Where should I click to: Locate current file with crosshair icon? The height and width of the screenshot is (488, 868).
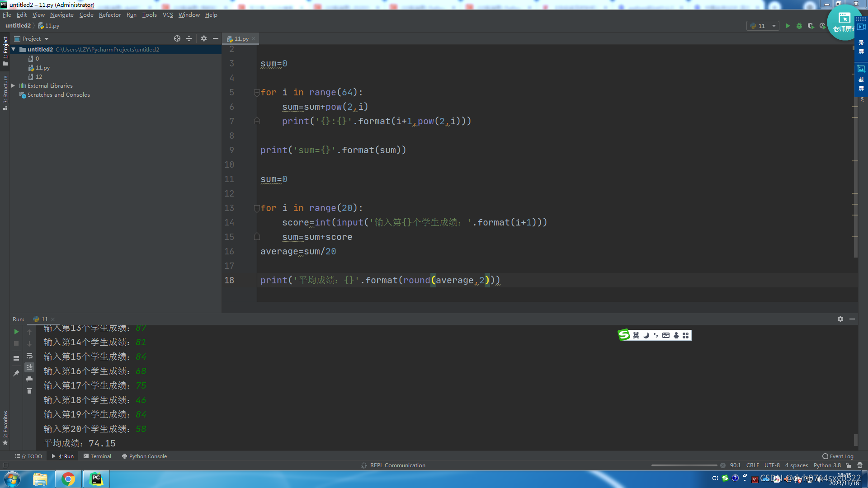point(177,38)
